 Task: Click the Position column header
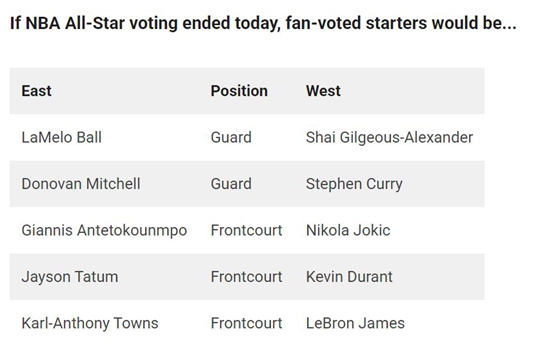click(239, 91)
